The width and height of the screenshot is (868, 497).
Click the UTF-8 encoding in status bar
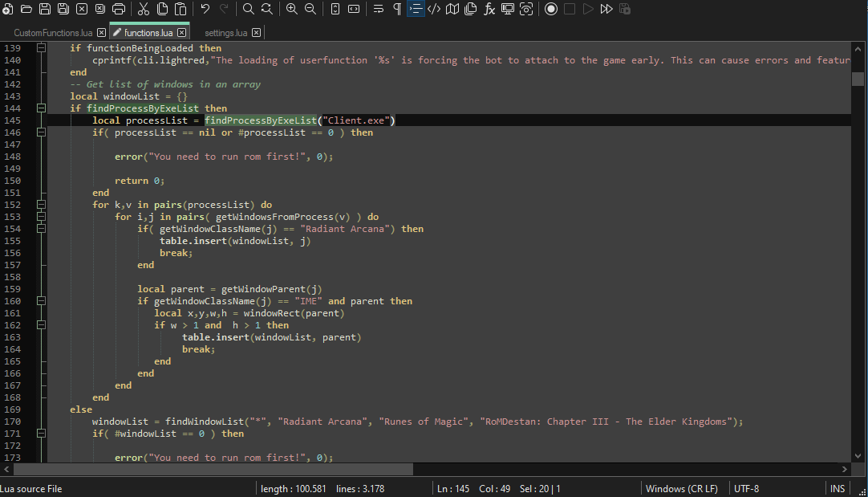pos(746,488)
